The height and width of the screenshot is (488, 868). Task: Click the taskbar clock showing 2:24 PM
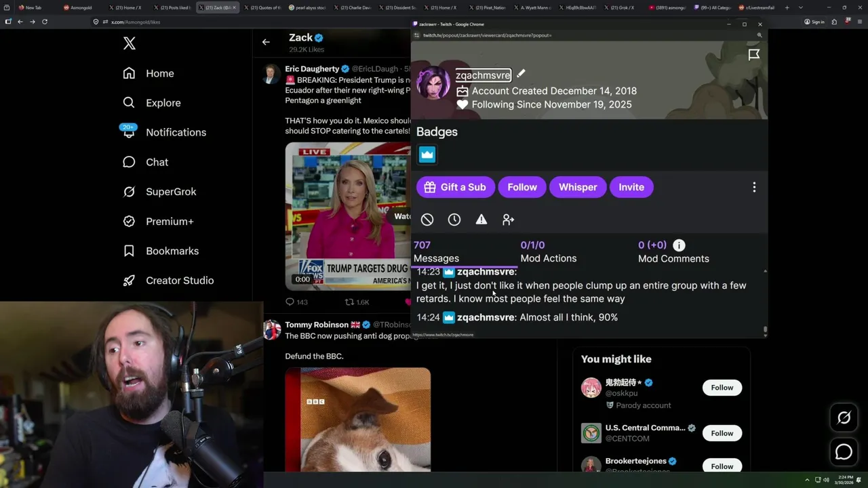[x=844, y=480]
